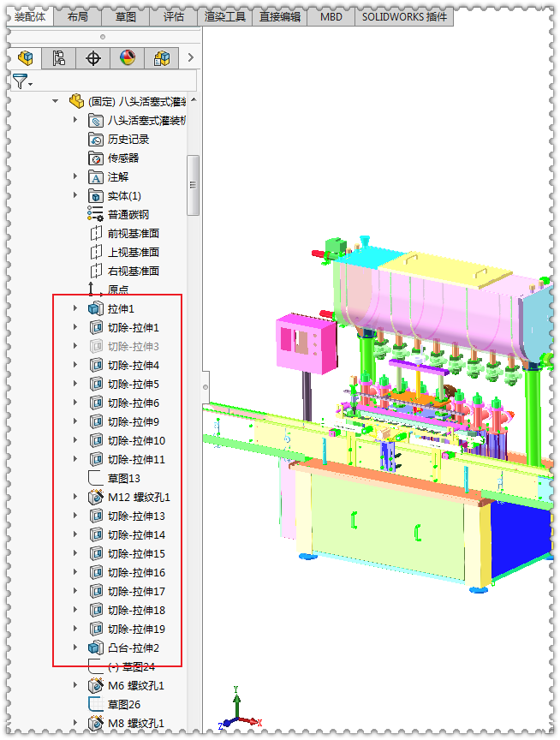Expand the M12 螺纹孔1 feature
560x740 pixels.
click(x=75, y=497)
